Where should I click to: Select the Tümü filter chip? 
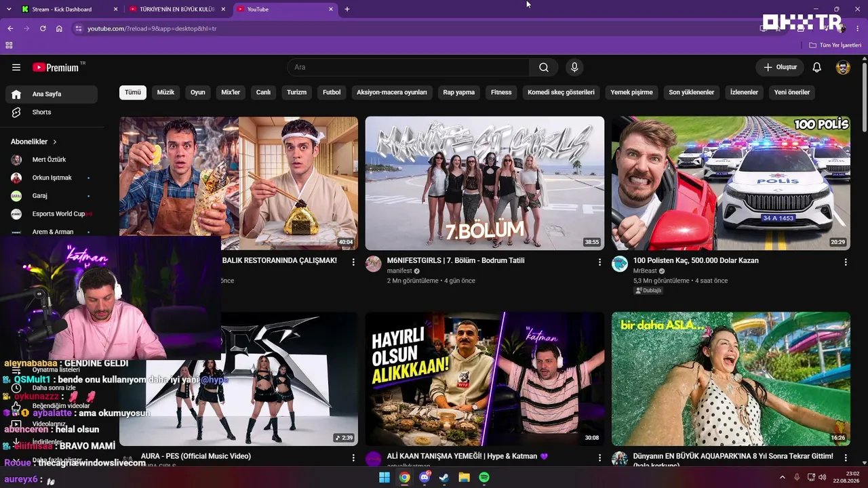(133, 92)
